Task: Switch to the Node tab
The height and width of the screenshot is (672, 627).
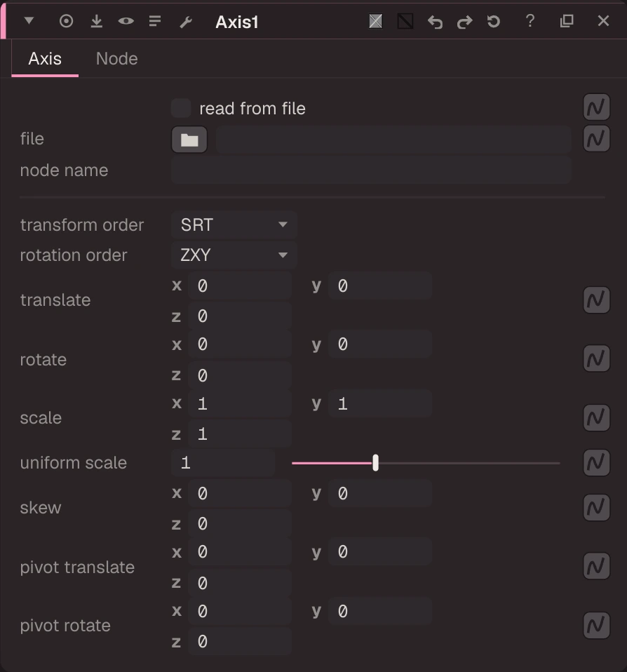Action: pos(117,59)
